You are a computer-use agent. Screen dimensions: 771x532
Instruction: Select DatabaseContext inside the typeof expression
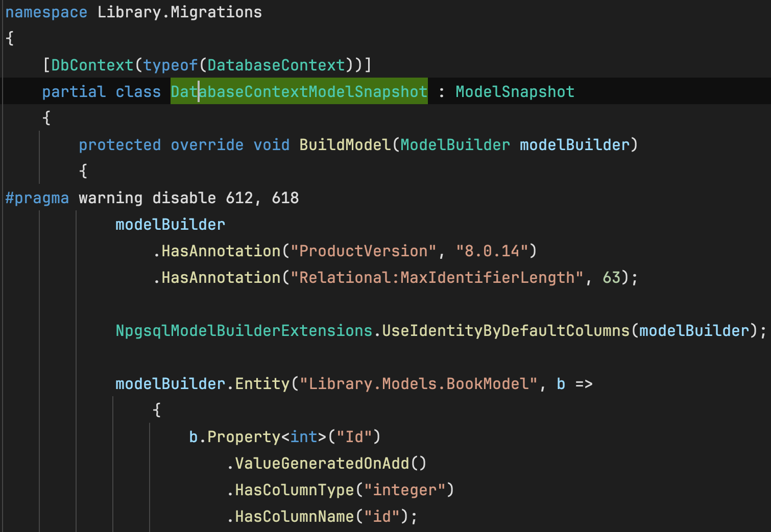tap(276, 65)
